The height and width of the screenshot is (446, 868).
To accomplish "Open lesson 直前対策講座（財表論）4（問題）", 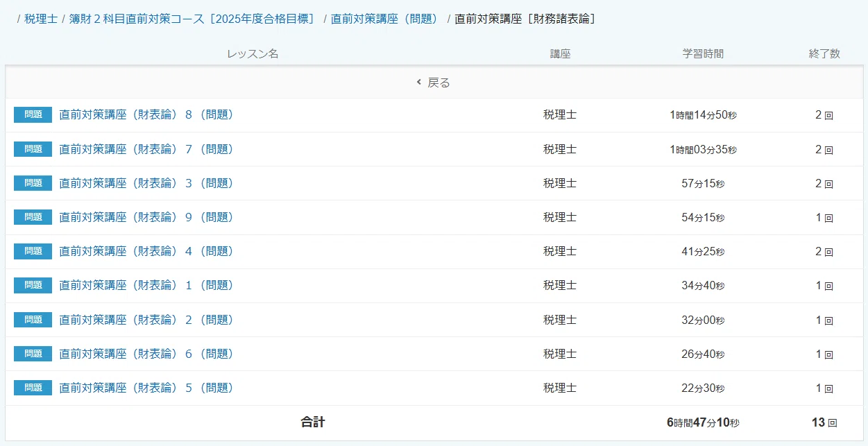I will [146, 250].
